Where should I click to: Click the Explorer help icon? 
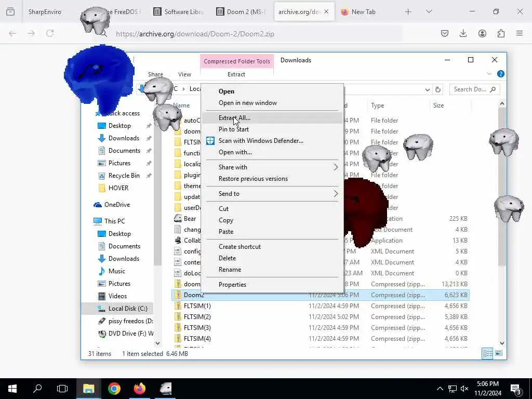point(500,74)
